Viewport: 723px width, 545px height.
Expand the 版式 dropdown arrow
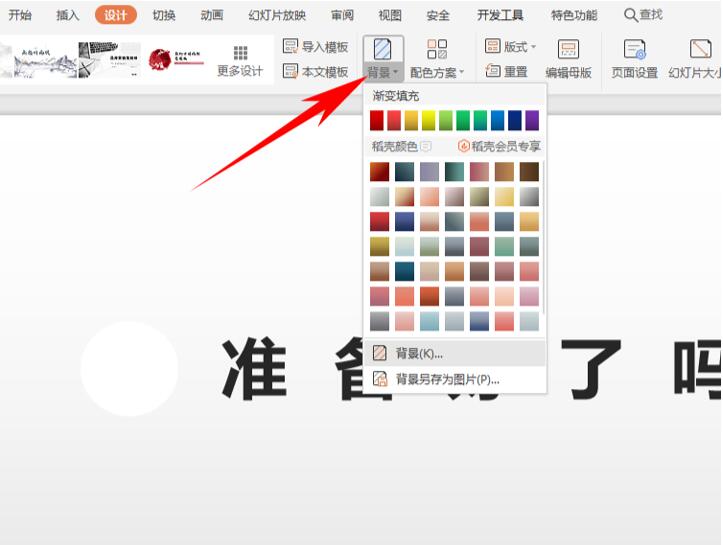click(x=533, y=47)
